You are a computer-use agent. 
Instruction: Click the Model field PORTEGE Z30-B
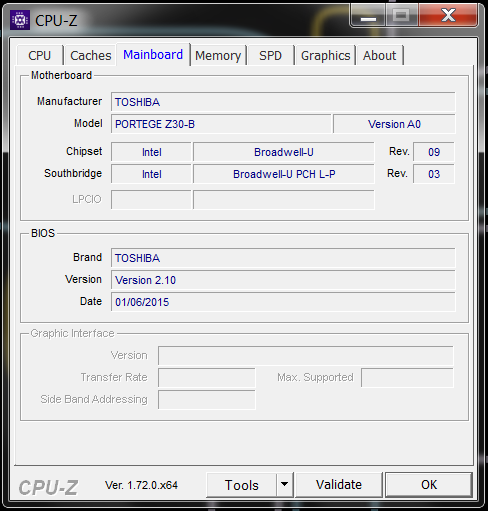(221, 124)
